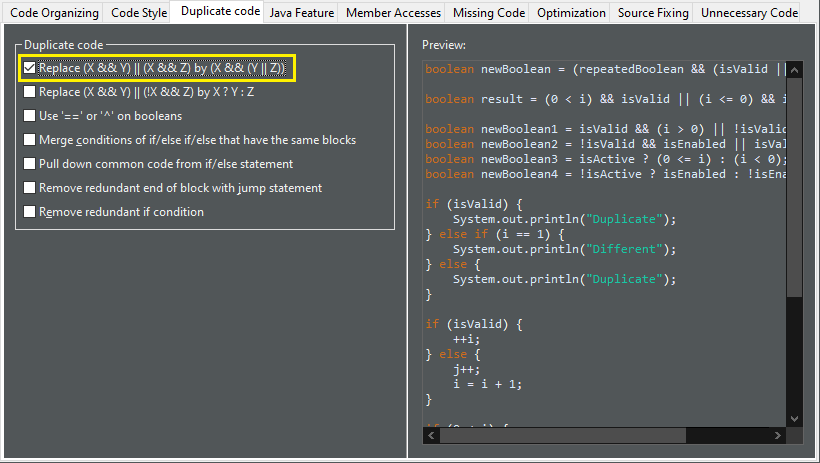Open the Optimization tab
The height and width of the screenshot is (463, 820).
571,13
